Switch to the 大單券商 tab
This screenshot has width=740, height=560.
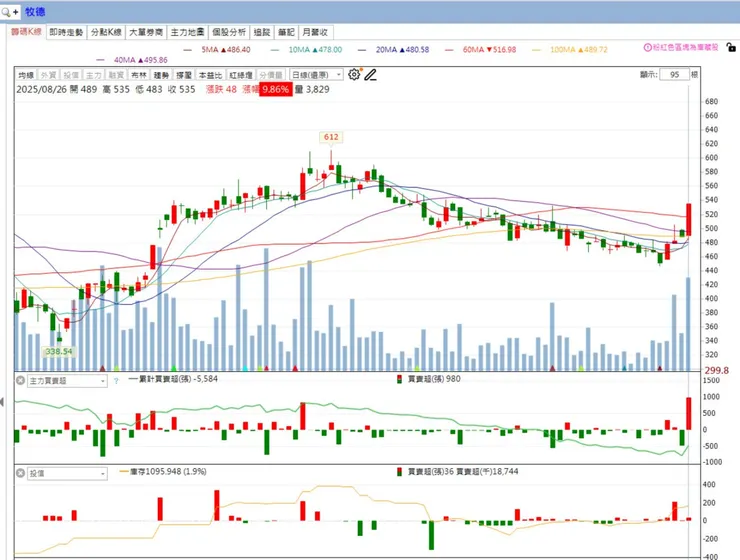146,32
